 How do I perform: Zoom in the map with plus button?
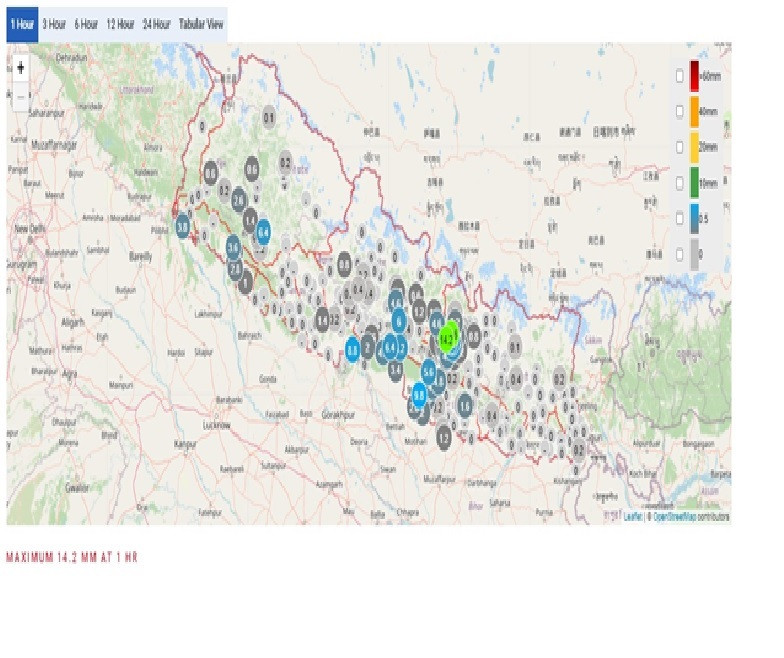pyautogui.click(x=20, y=68)
